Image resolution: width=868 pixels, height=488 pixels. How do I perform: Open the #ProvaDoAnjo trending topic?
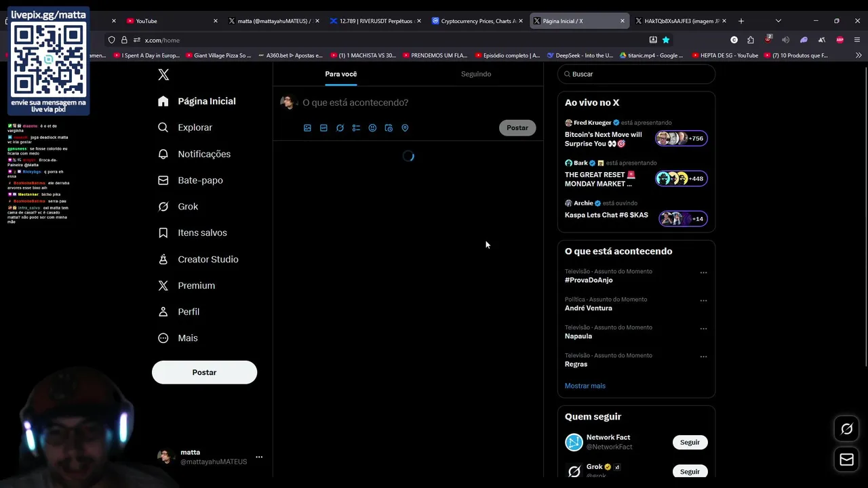click(x=589, y=280)
